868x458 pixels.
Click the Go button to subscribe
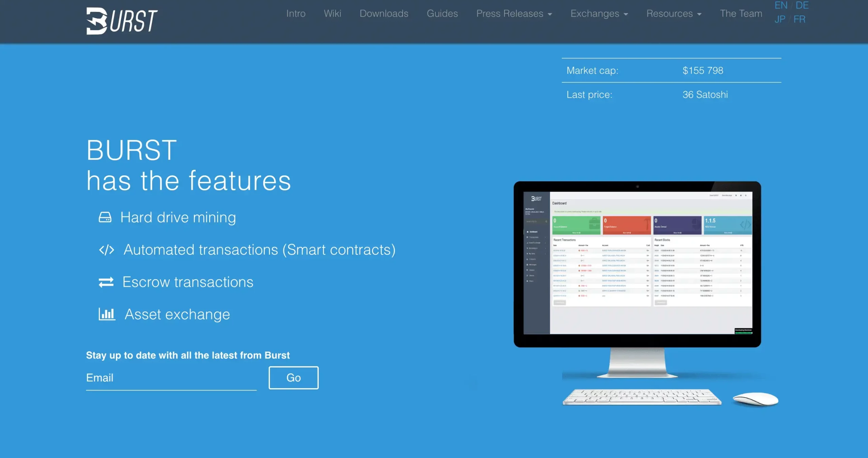pos(293,378)
